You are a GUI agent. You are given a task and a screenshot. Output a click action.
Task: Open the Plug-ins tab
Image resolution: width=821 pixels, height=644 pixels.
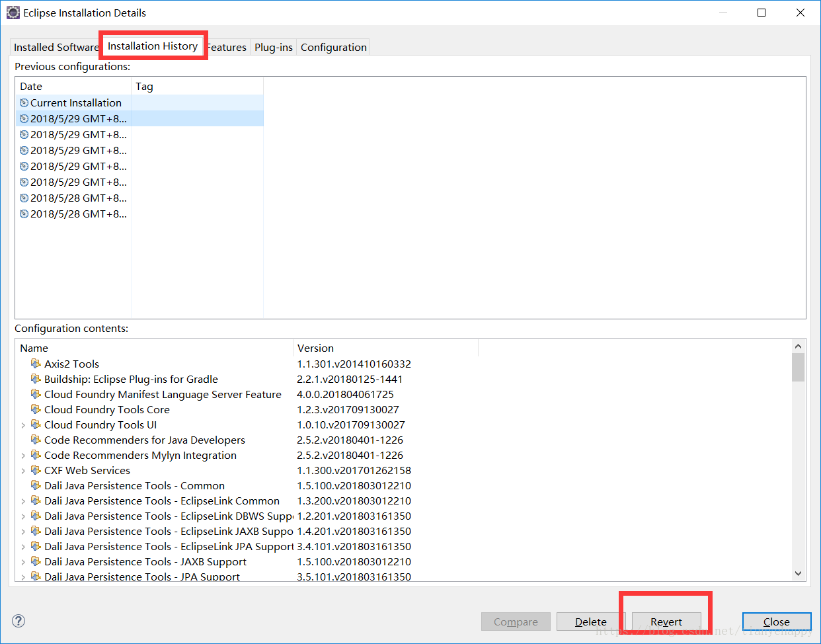[x=274, y=47]
